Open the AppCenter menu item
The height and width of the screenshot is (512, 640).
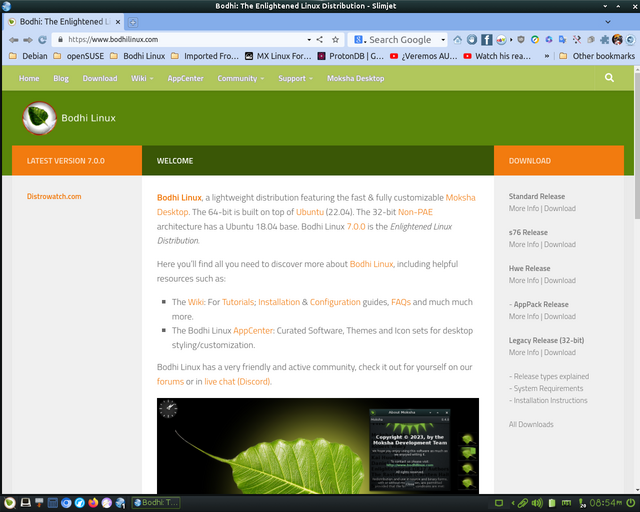coord(185,78)
